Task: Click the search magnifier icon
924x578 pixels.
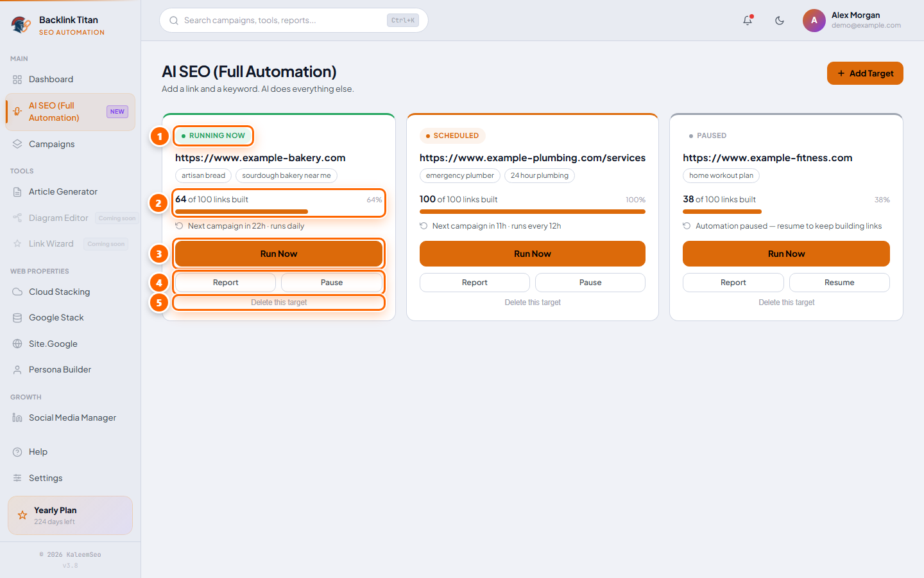Action: click(174, 21)
